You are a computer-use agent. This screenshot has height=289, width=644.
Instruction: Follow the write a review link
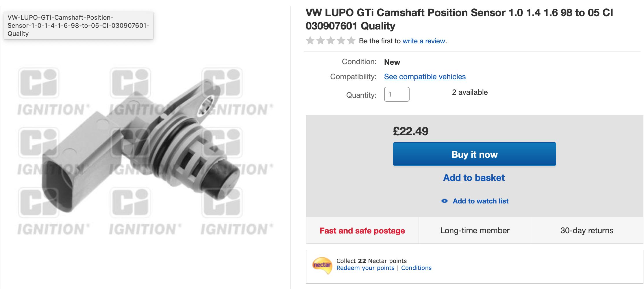[424, 41]
